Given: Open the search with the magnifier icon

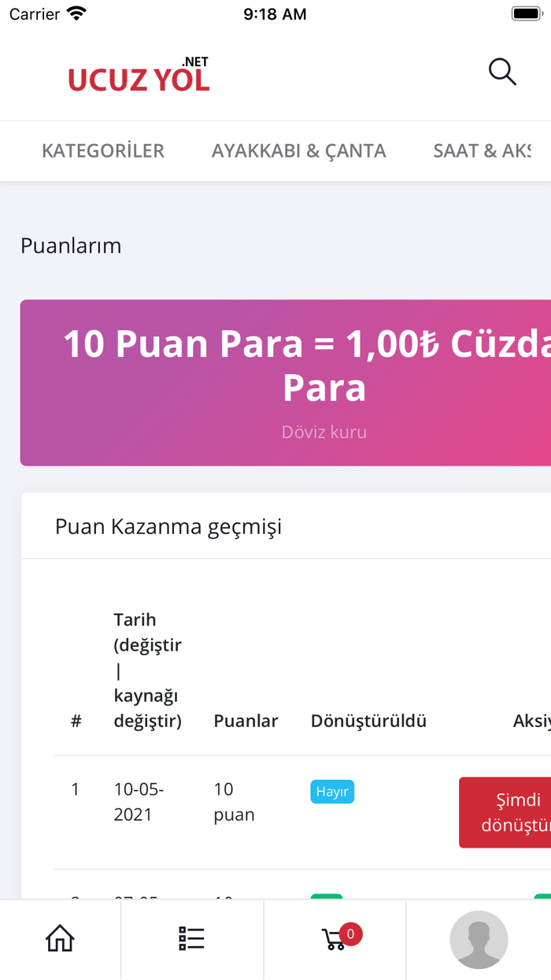Looking at the screenshot, I should click(x=502, y=72).
